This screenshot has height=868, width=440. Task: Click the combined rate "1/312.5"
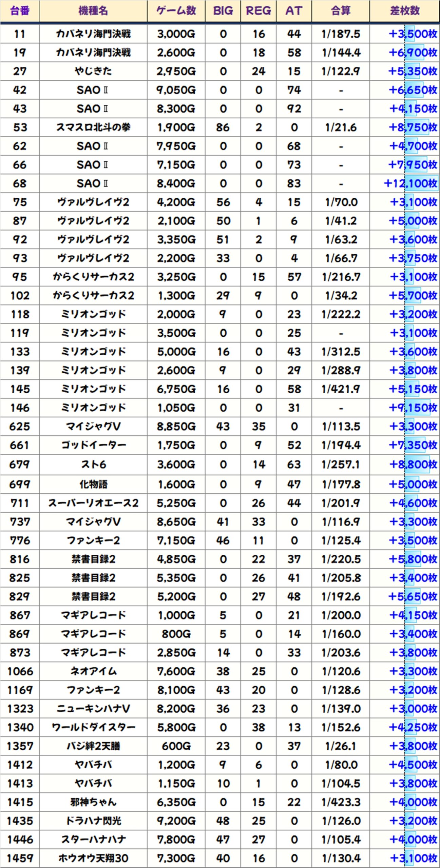click(341, 352)
